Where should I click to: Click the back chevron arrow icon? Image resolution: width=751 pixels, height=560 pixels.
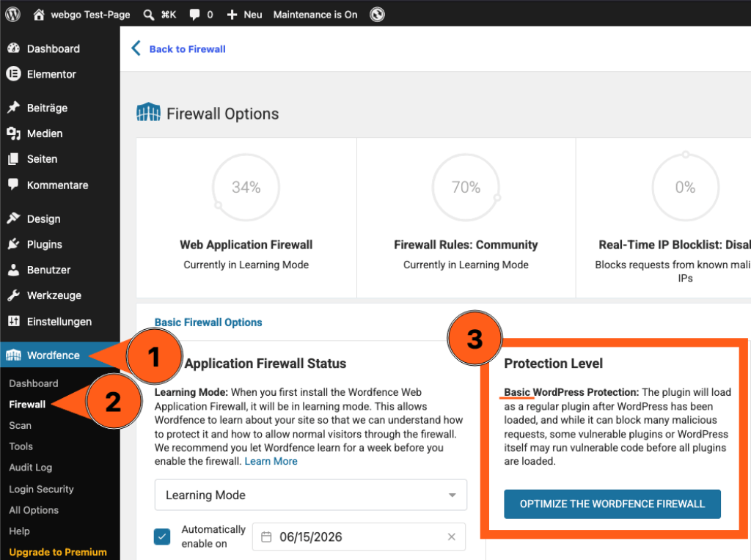[x=136, y=48]
